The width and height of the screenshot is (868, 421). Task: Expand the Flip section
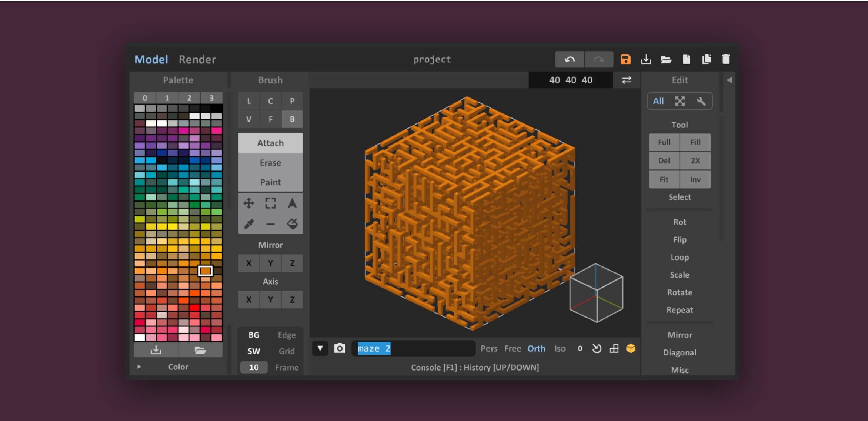click(680, 240)
